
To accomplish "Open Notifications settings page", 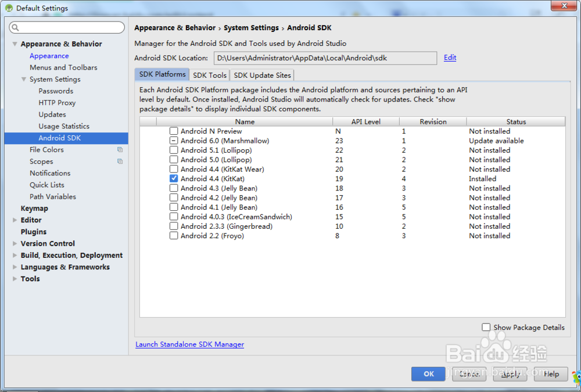I will point(50,173).
